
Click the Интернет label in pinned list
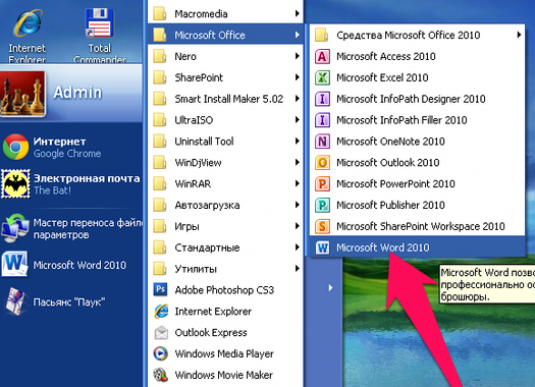[60, 141]
